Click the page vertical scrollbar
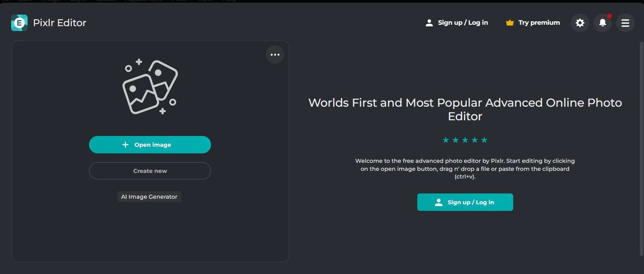Viewport: 644px width, 274px height. (641, 149)
